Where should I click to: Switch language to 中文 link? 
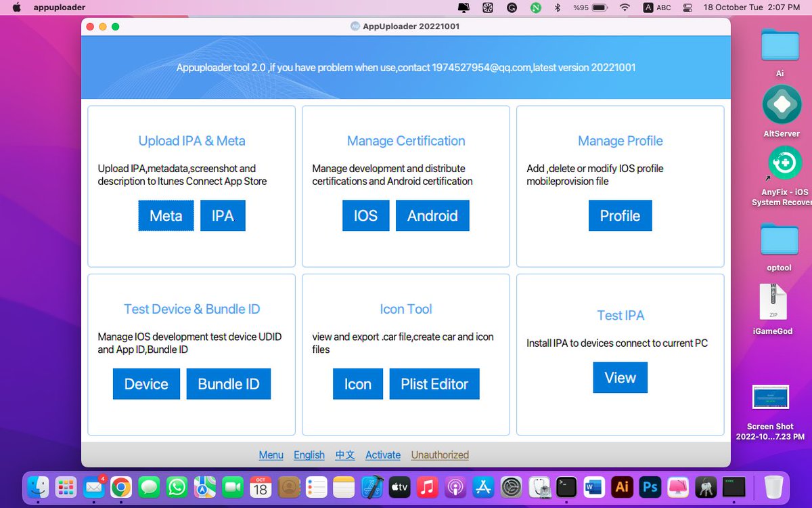coord(345,455)
